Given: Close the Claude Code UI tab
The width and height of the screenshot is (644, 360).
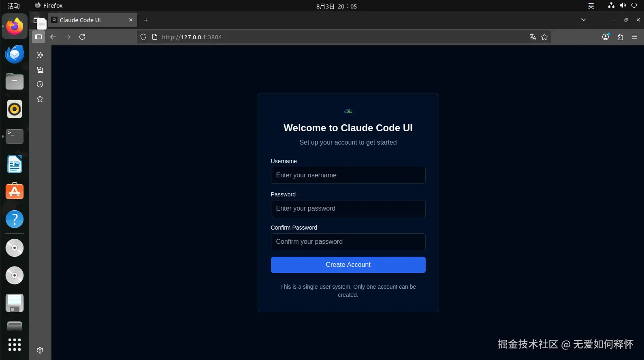Looking at the screenshot, I should 131,20.
